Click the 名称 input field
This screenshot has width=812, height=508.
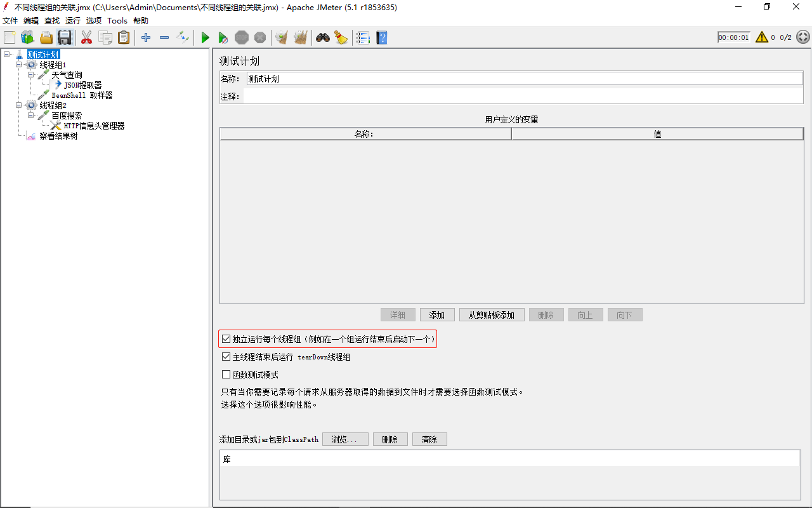tap(525, 79)
